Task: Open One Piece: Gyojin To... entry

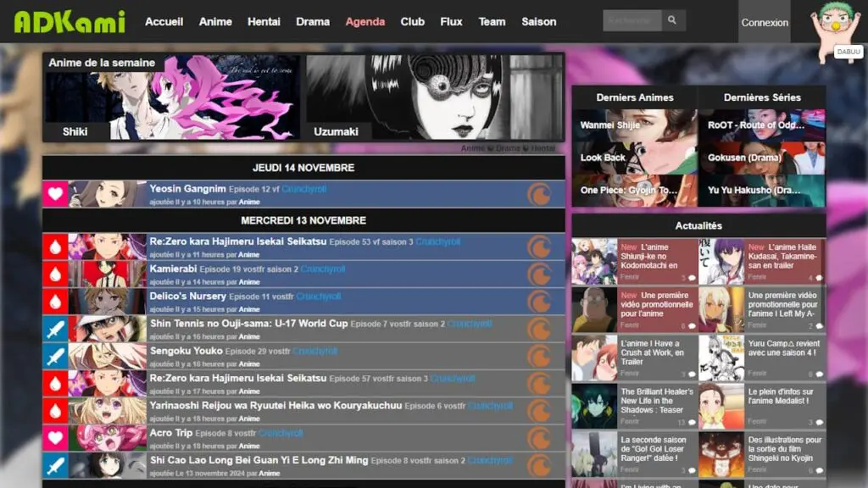Action: pos(634,191)
